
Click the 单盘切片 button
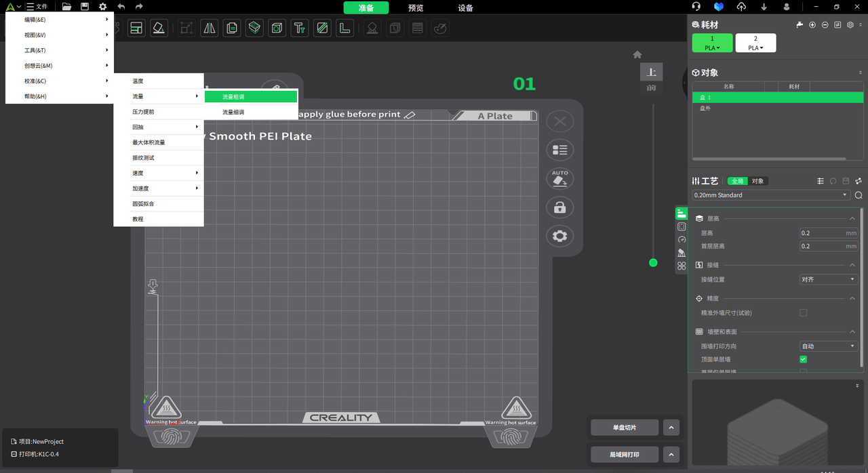click(624, 428)
